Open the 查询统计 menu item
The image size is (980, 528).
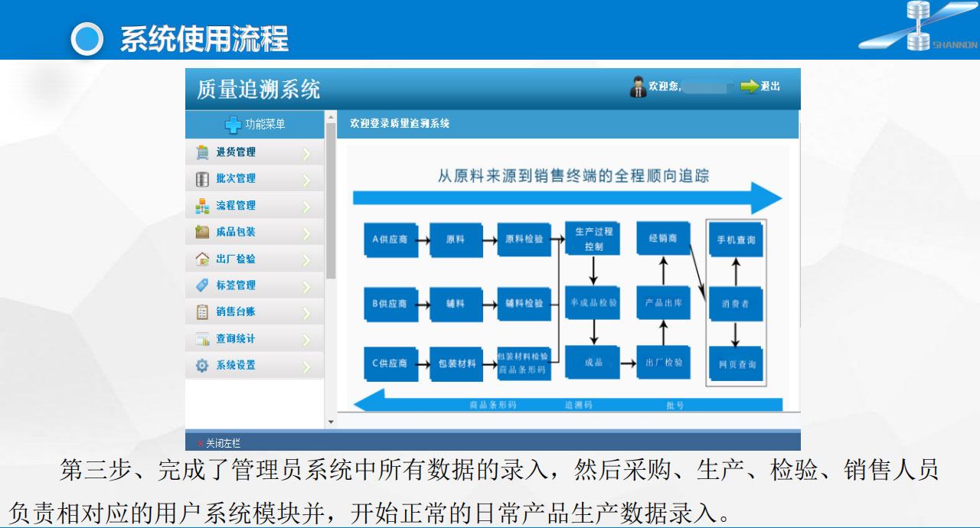[x=236, y=339]
